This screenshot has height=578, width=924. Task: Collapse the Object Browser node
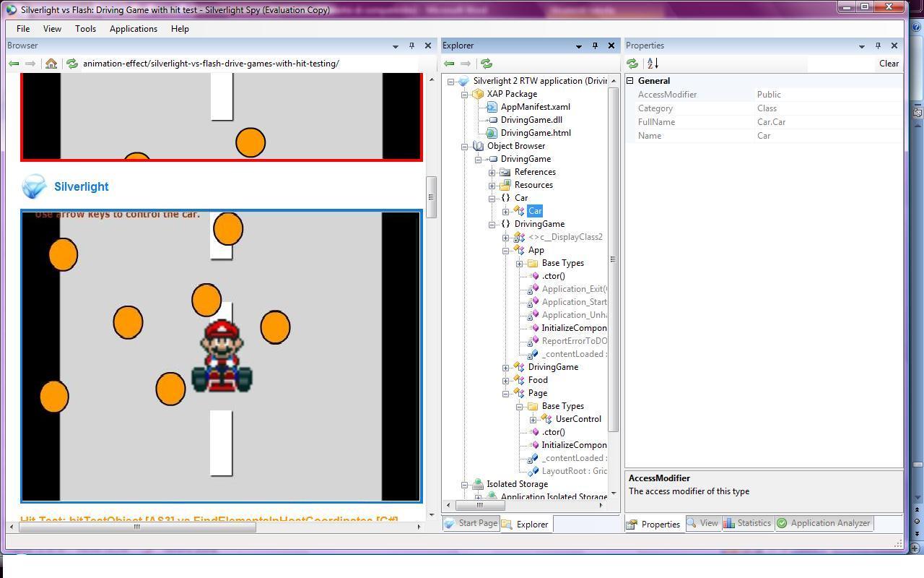coord(465,146)
